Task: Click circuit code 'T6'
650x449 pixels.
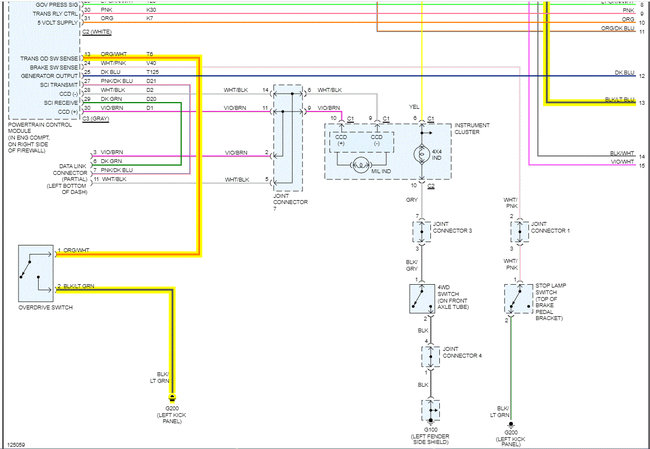Action: tap(150, 54)
